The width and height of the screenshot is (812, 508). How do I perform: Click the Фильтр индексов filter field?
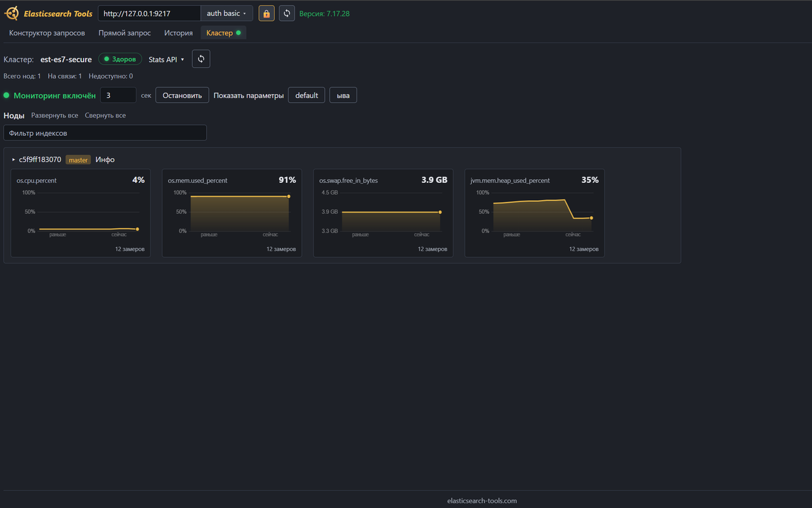coord(105,133)
